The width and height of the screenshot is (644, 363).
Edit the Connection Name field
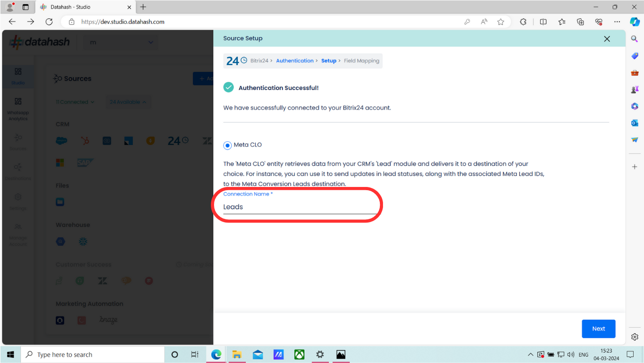(x=300, y=207)
